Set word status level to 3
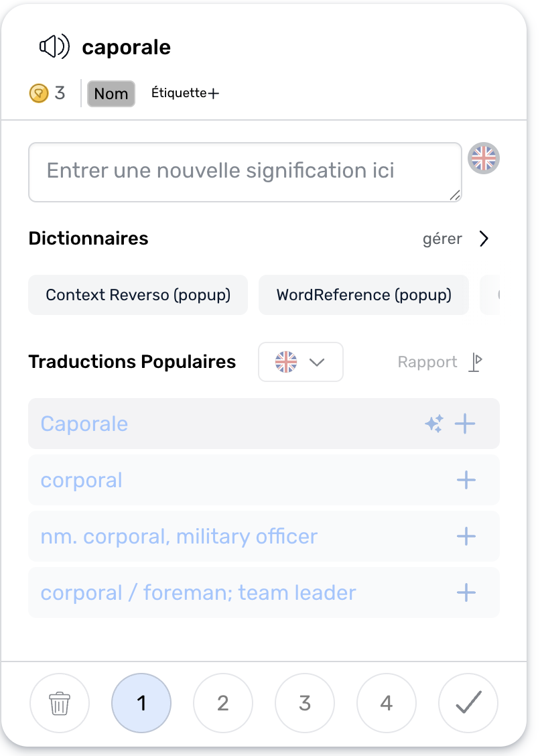540x756 pixels. [x=305, y=703]
